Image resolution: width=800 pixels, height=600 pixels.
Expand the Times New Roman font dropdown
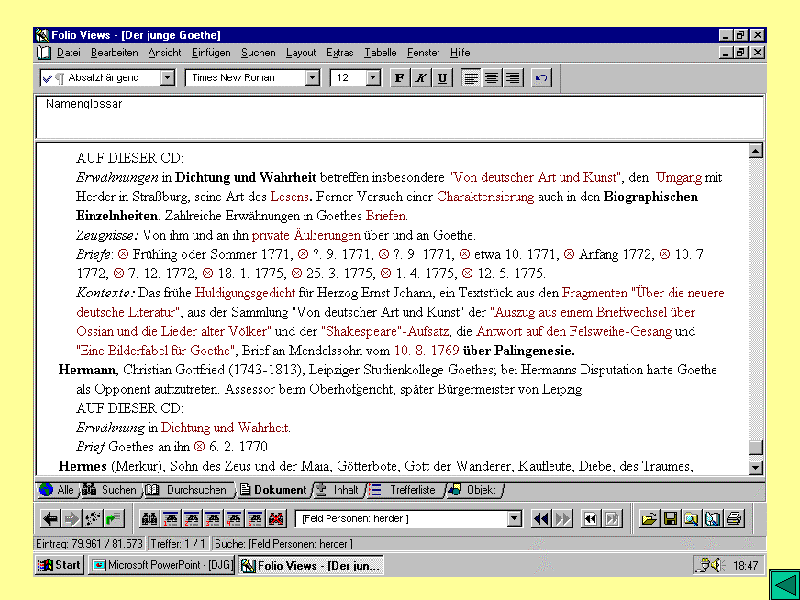312,78
